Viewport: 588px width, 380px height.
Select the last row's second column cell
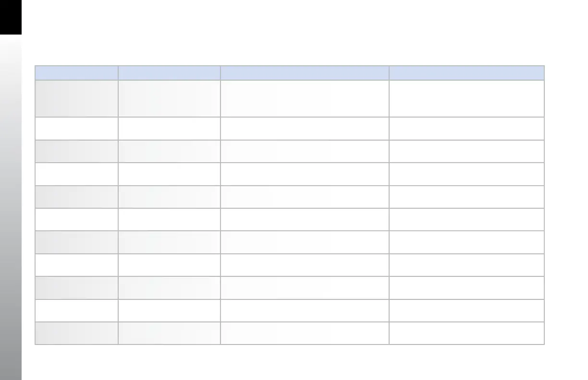[169, 333]
